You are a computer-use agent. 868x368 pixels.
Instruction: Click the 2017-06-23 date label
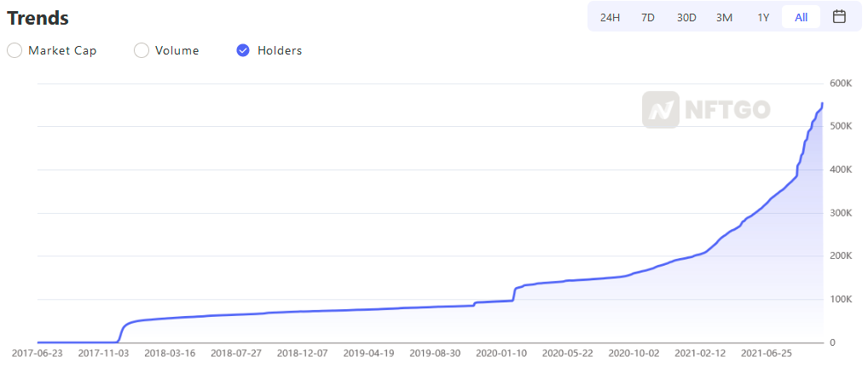tap(38, 353)
